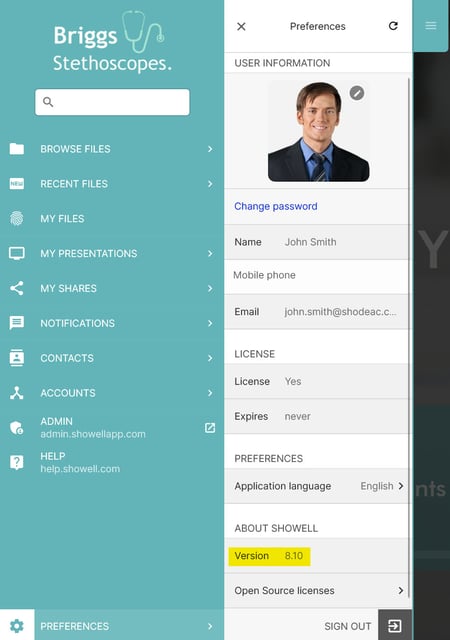Expand My Shares chevron
Screen dimensions: 450x640
[210, 289]
